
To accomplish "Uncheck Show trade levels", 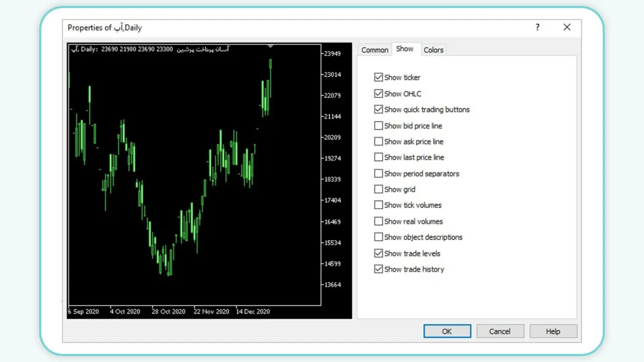I will [378, 253].
